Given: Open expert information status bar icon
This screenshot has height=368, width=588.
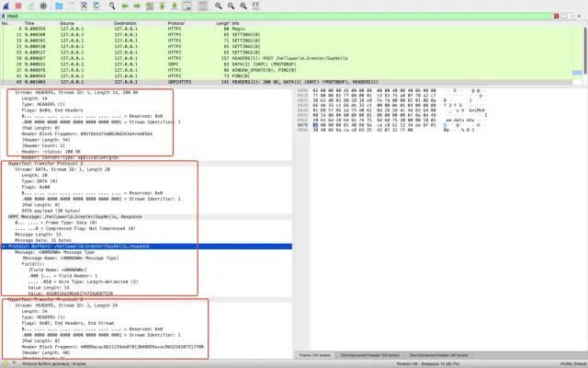Looking at the screenshot, I should click(x=6, y=364).
